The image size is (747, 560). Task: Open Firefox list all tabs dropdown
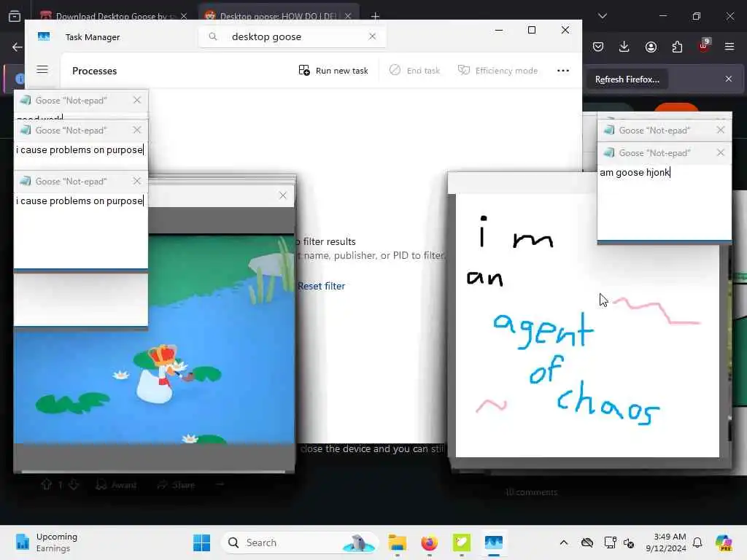pyautogui.click(x=603, y=16)
